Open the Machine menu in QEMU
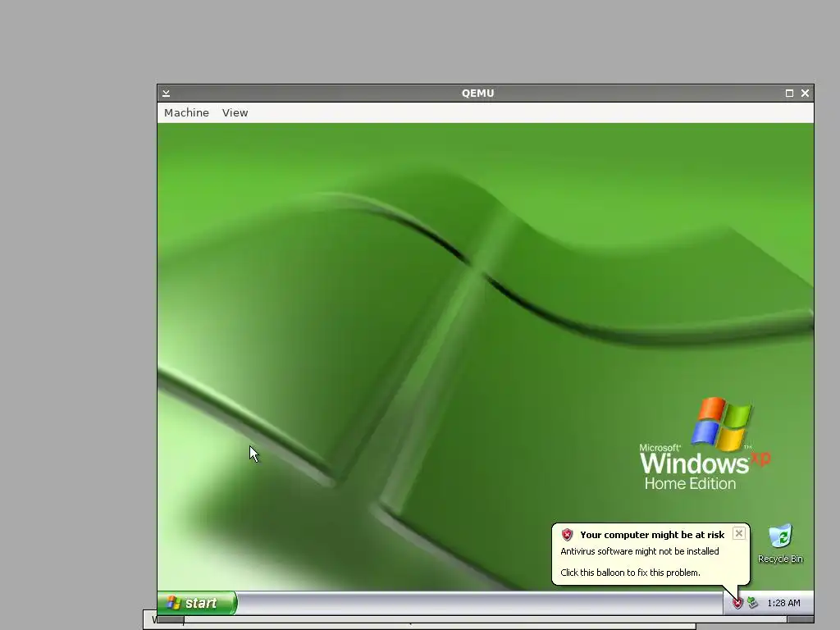This screenshot has height=630, width=840. [x=186, y=112]
